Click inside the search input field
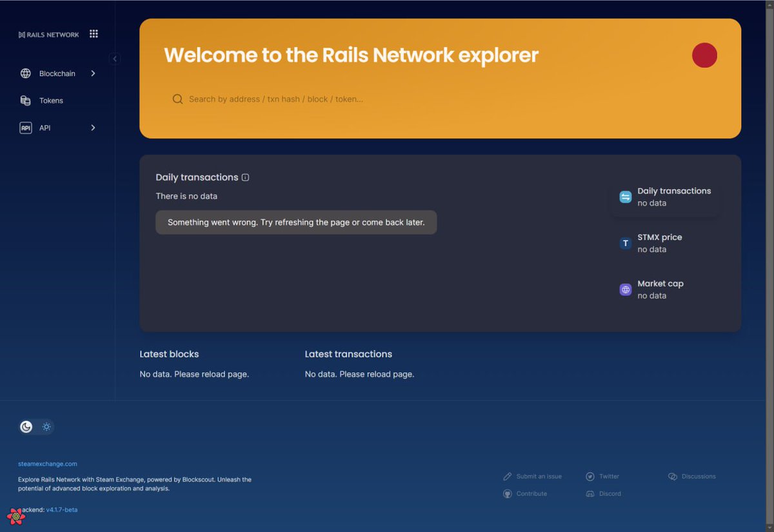 coord(322,99)
